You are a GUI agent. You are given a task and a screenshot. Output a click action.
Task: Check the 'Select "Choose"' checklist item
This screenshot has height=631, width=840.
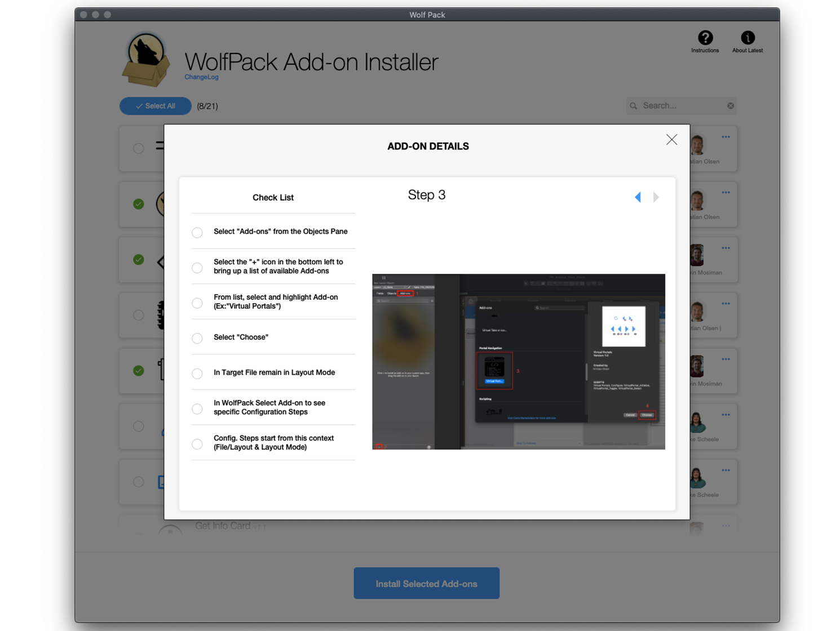pos(197,338)
